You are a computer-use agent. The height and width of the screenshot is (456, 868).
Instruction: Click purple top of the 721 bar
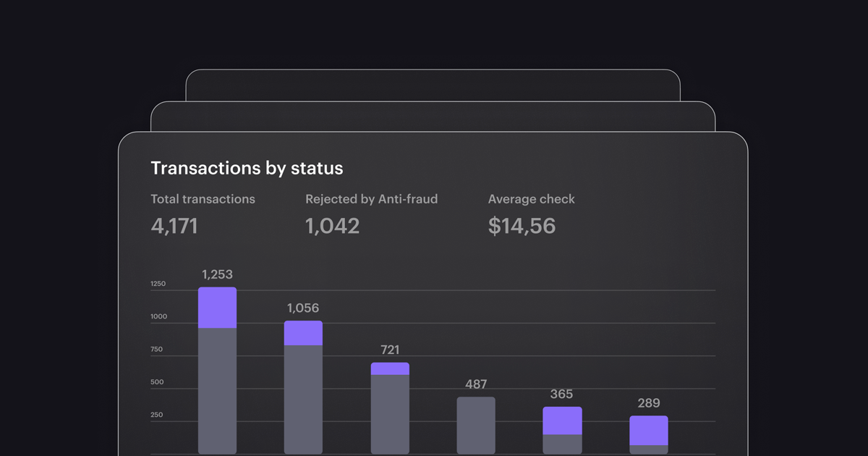(390, 368)
